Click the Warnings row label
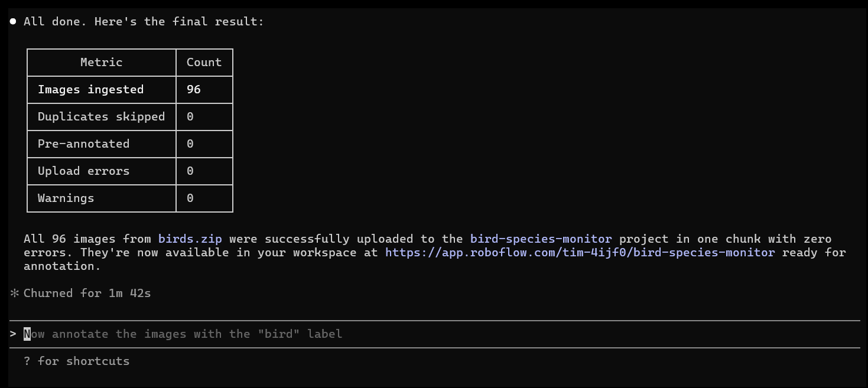Image resolution: width=868 pixels, height=388 pixels. (66, 198)
